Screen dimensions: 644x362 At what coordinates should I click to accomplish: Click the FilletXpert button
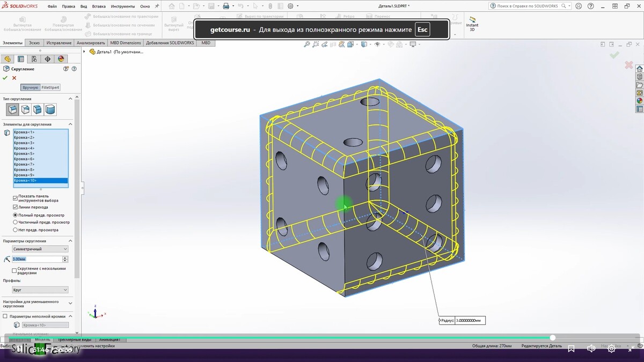click(50, 87)
